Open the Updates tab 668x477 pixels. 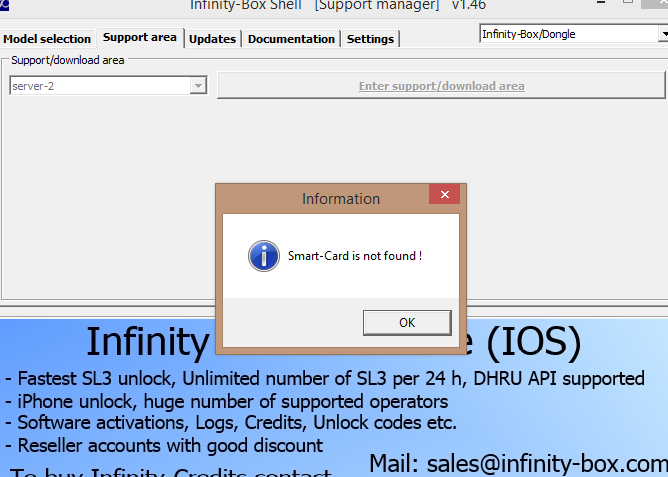coord(212,39)
